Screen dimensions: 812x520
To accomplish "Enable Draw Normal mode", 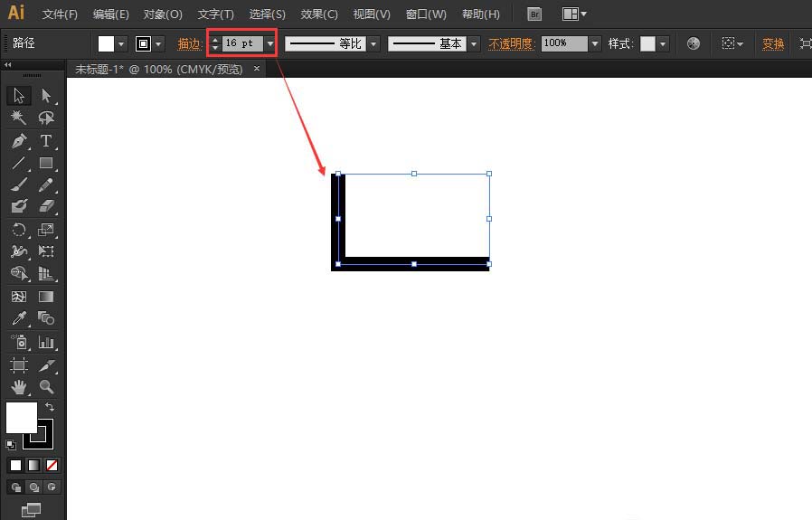I will pyautogui.click(x=16, y=487).
